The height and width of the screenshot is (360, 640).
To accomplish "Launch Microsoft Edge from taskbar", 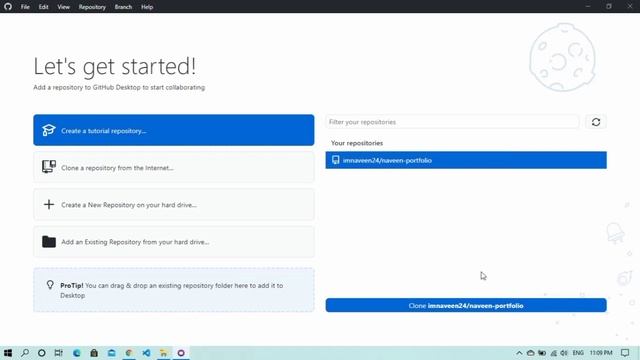I will pos(77,353).
